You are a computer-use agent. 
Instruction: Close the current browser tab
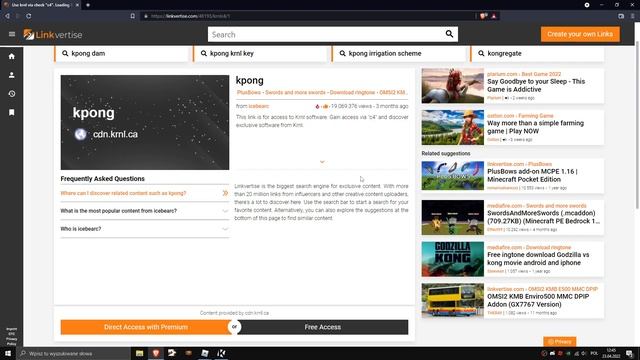(x=77, y=5)
